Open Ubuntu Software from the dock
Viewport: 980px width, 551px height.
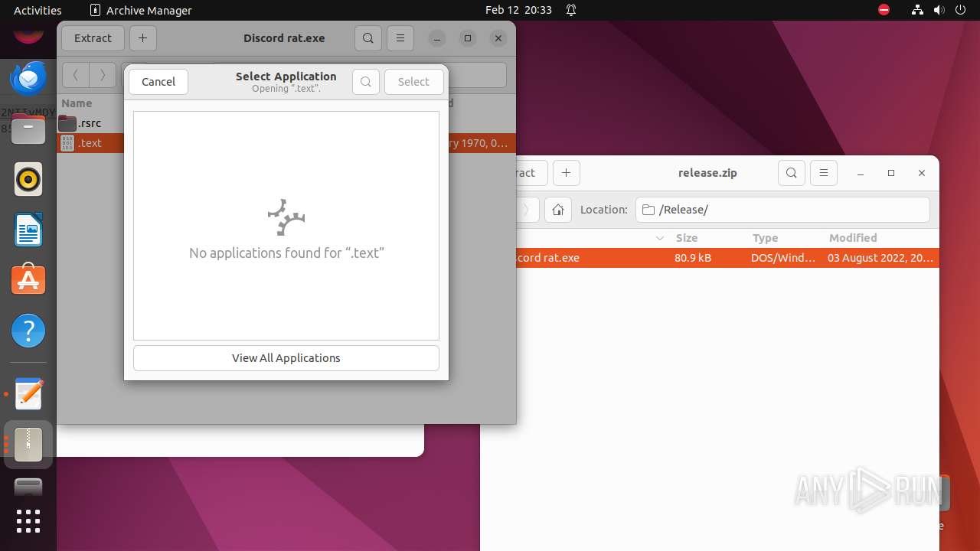[28, 281]
